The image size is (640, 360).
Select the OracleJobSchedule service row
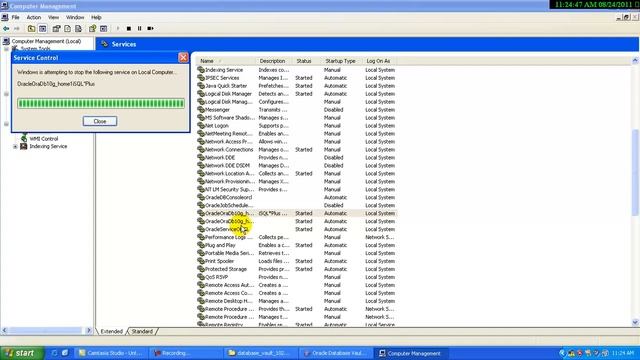[x=296, y=205]
